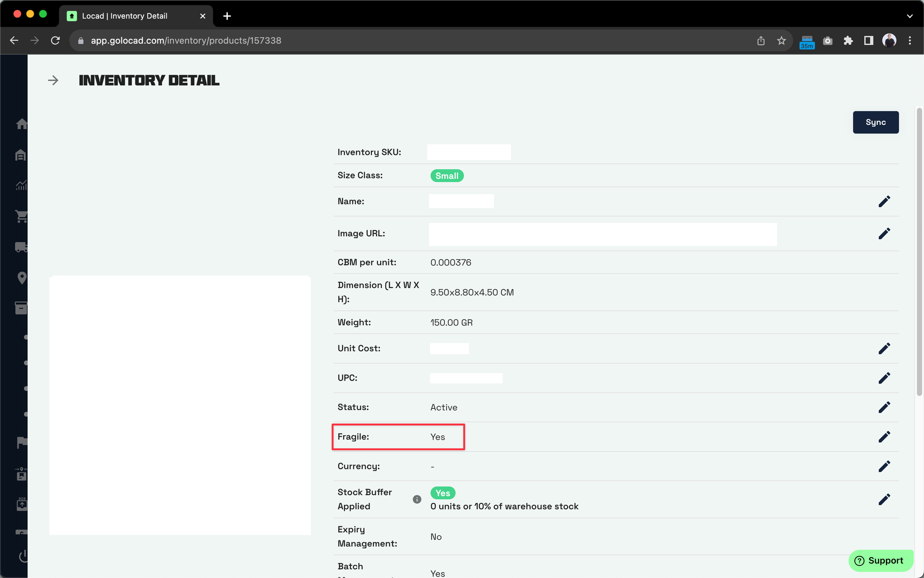Click the flag icon in sidebar
Screen dimensions: 924x578
click(x=21, y=443)
